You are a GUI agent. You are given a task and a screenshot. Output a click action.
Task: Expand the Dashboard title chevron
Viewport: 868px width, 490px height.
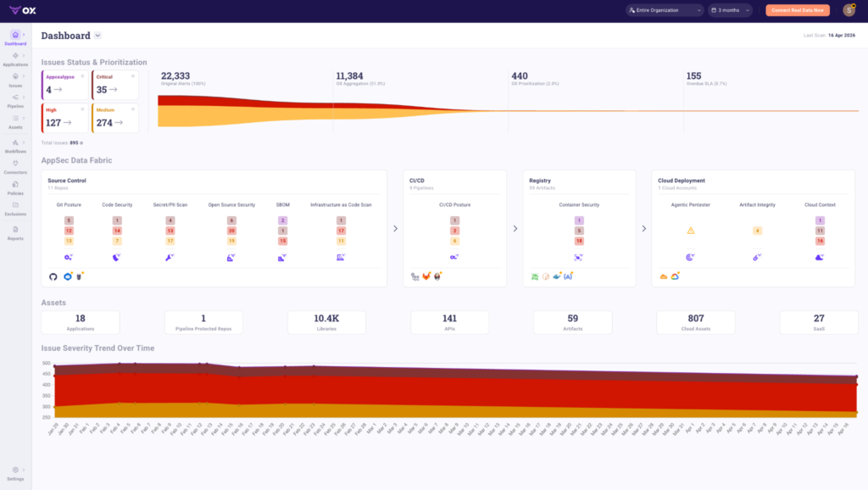tap(97, 36)
